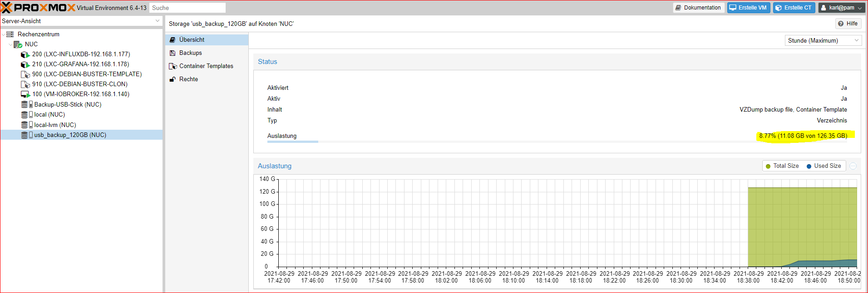Open the Stunde (Maximum) timeframe dropdown
This screenshot has width=868, height=293.
point(857,40)
